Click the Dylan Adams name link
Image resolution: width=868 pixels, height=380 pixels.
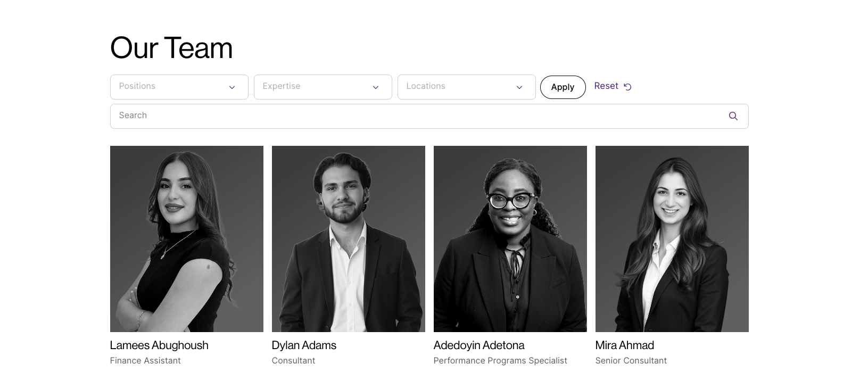click(304, 345)
